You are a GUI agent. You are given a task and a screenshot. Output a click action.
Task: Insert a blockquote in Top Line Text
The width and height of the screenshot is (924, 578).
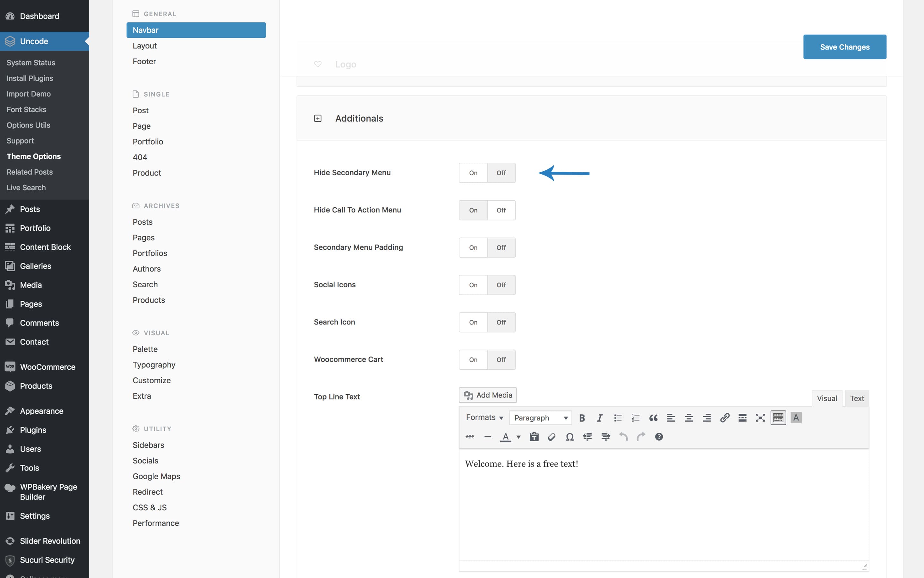click(653, 418)
